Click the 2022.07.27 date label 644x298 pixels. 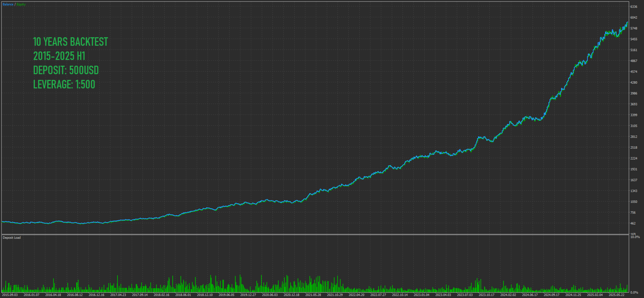coord(378,295)
